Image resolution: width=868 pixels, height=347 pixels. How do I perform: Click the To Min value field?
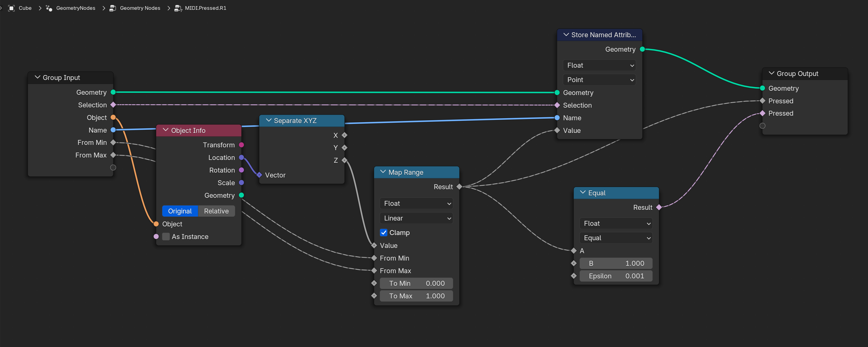pos(417,283)
